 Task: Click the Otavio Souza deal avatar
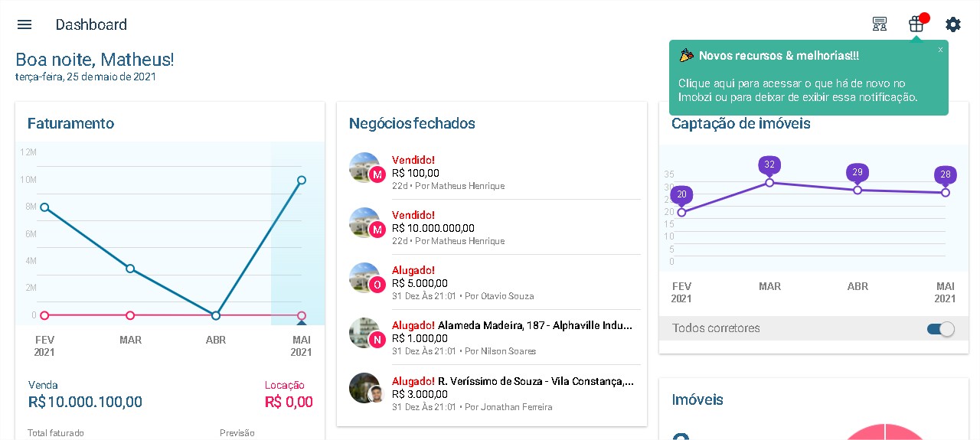pos(364,278)
